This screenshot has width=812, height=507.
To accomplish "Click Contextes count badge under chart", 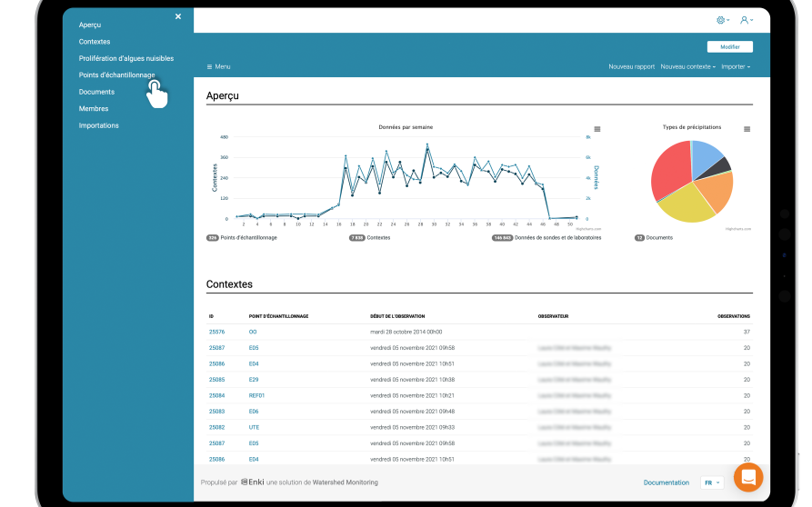I will click(356, 238).
